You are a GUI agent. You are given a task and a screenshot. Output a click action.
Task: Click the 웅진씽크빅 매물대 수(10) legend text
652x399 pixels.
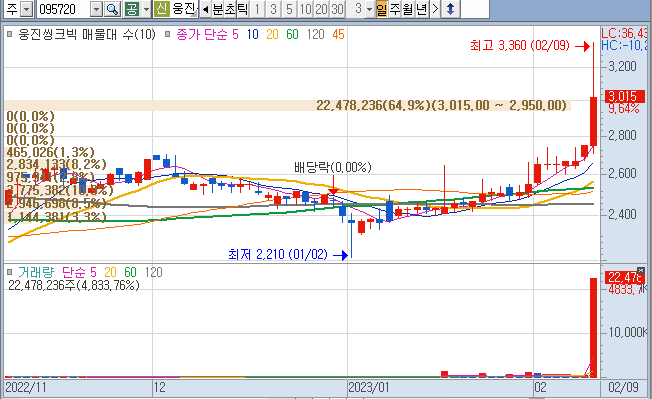pyautogui.click(x=87, y=34)
